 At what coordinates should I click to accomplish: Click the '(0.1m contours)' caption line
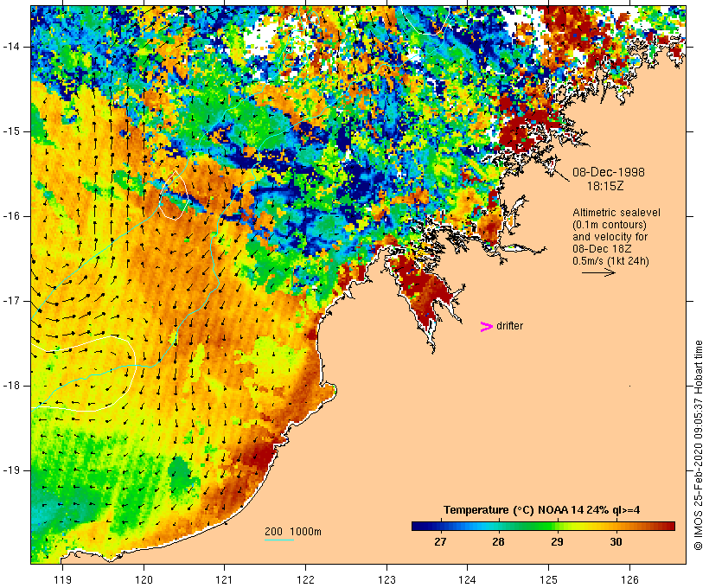(x=609, y=225)
